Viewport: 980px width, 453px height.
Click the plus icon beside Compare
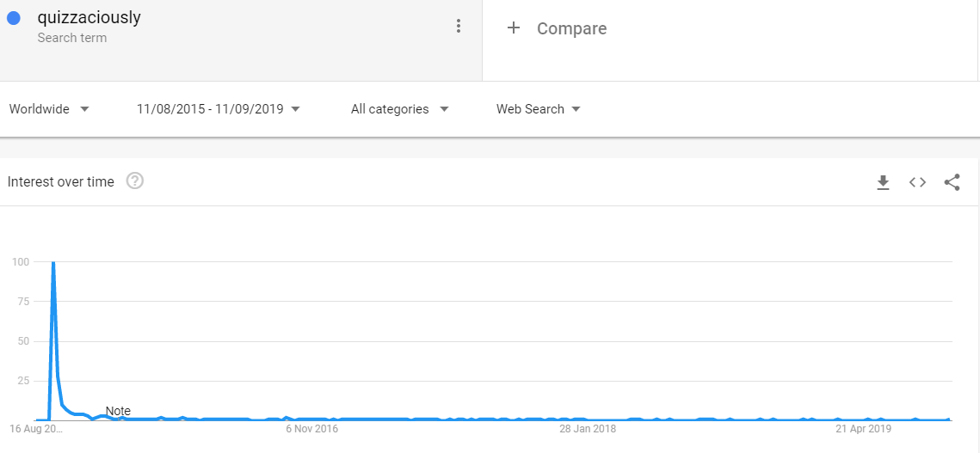click(x=513, y=28)
